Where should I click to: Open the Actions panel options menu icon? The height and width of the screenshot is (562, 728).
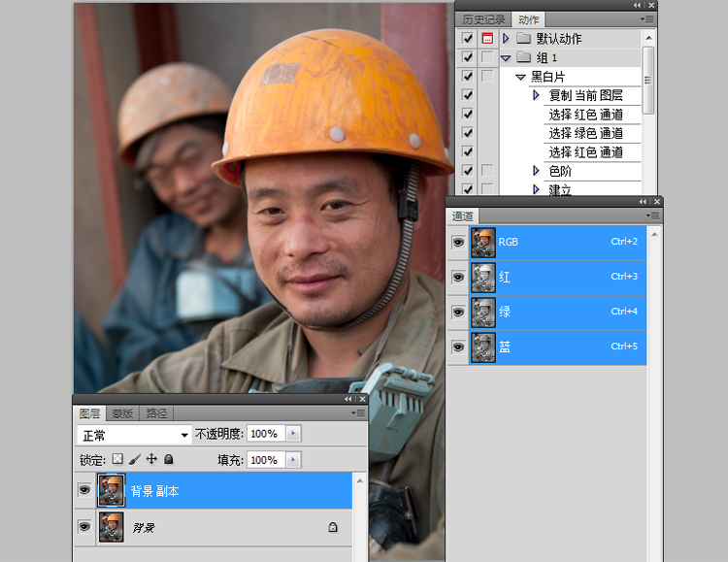coord(645,19)
